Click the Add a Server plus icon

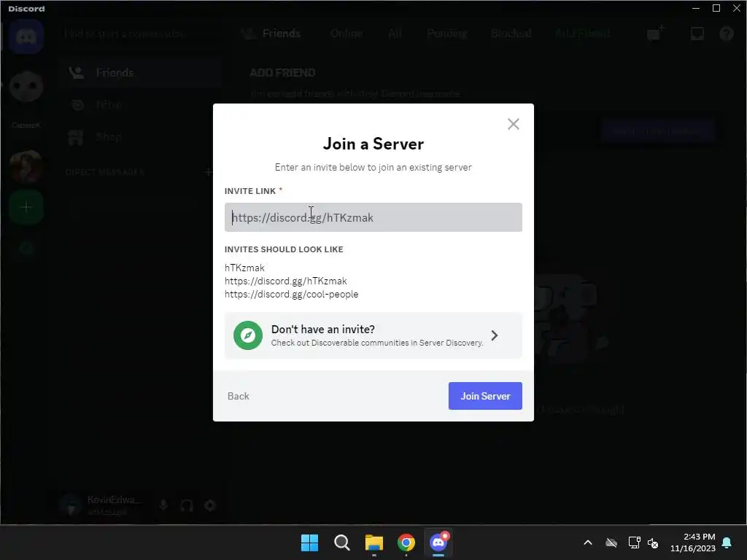[27, 207]
